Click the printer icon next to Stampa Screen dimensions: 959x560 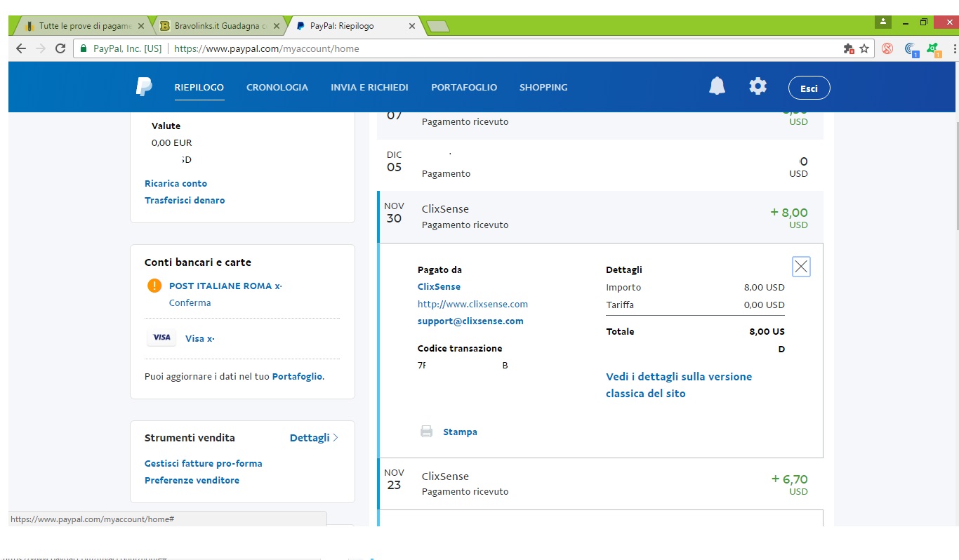tap(426, 432)
